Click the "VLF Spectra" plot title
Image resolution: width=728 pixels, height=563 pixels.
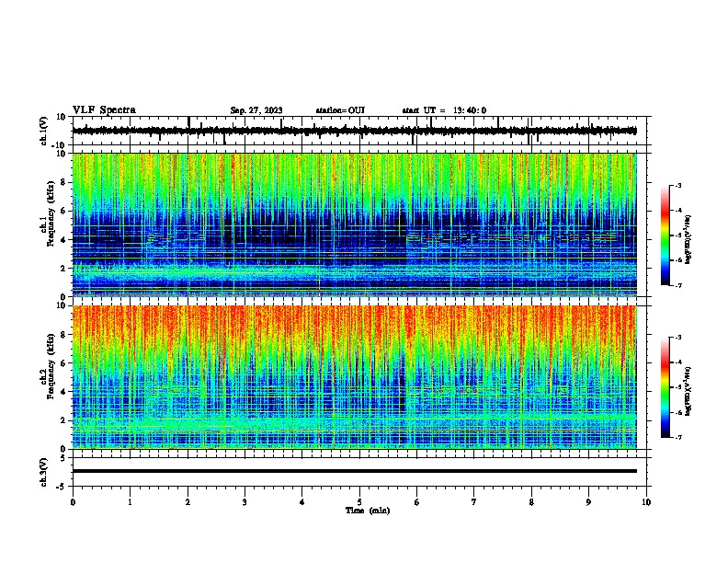(x=104, y=110)
